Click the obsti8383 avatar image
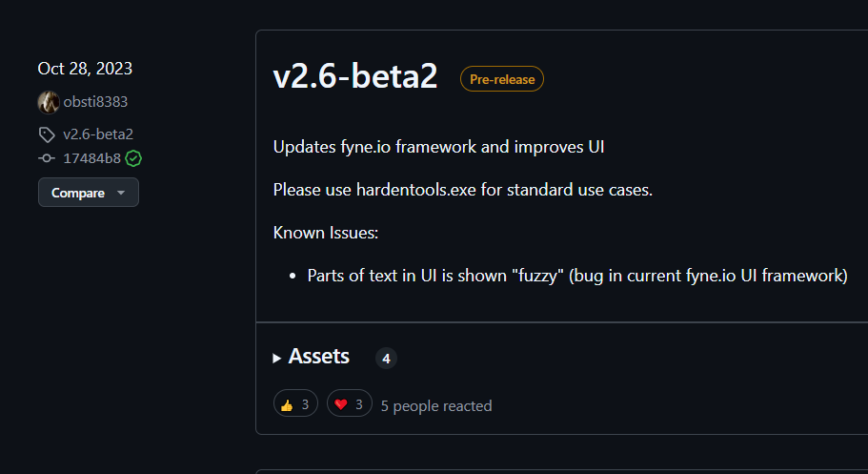 coord(48,102)
